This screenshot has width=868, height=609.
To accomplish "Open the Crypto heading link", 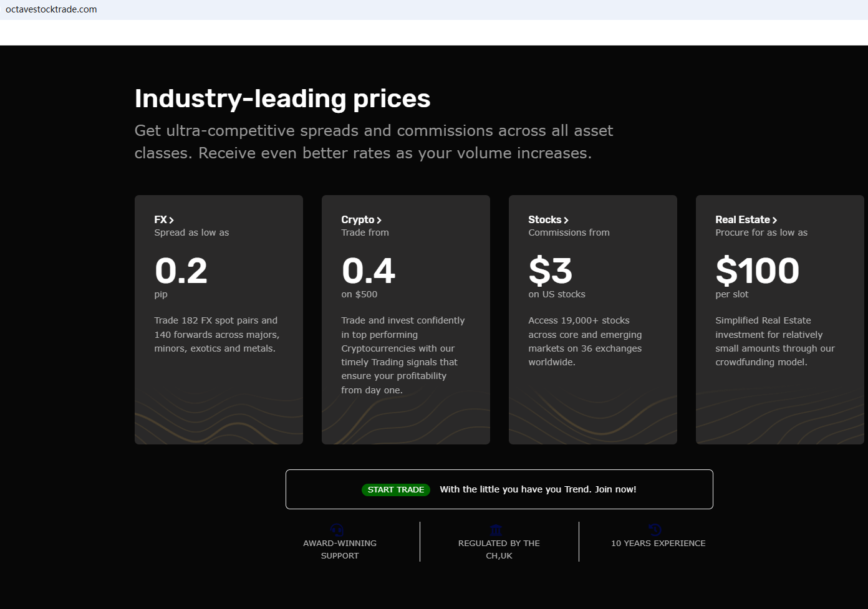I will point(357,219).
